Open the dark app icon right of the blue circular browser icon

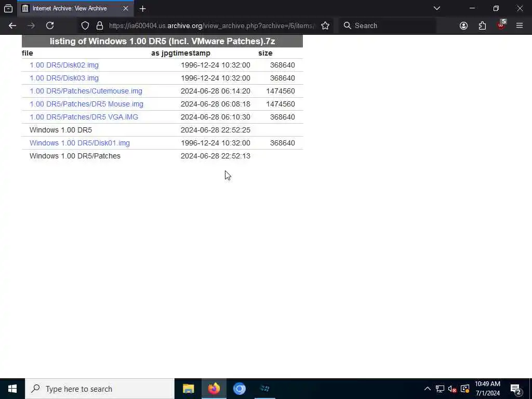264,389
